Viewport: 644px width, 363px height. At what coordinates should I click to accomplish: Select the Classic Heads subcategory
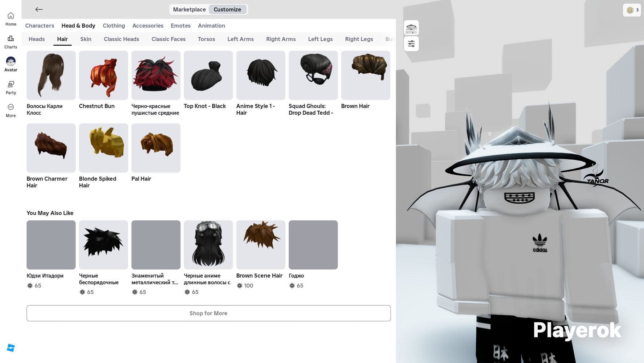(x=121, y=39)
